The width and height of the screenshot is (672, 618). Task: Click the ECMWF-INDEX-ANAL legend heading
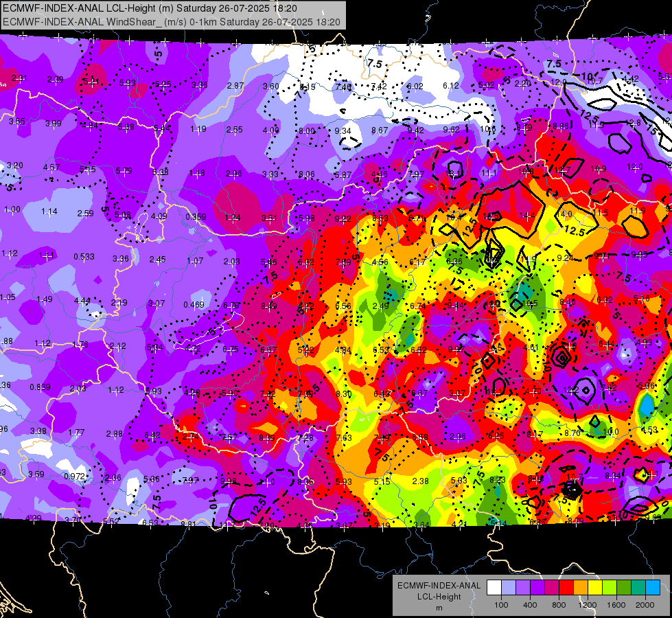click(439, 586)
